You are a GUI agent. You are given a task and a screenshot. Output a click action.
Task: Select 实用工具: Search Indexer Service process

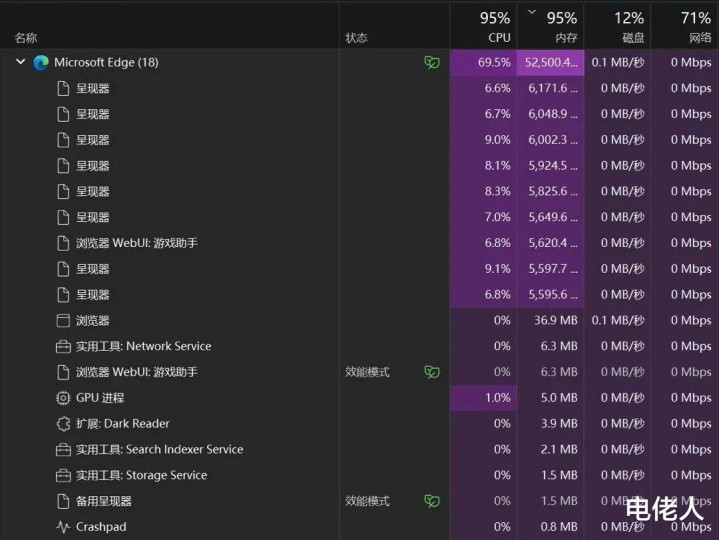(160, 449)
